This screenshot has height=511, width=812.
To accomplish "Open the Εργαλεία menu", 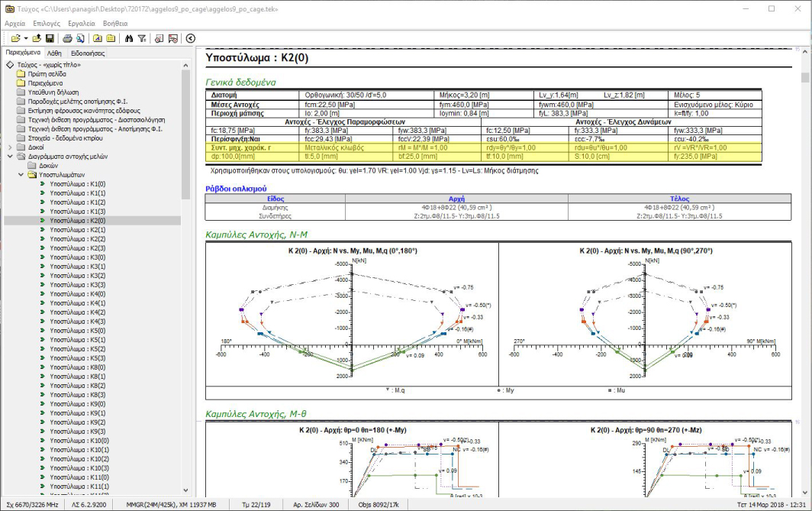I will [x=82, y=24].
